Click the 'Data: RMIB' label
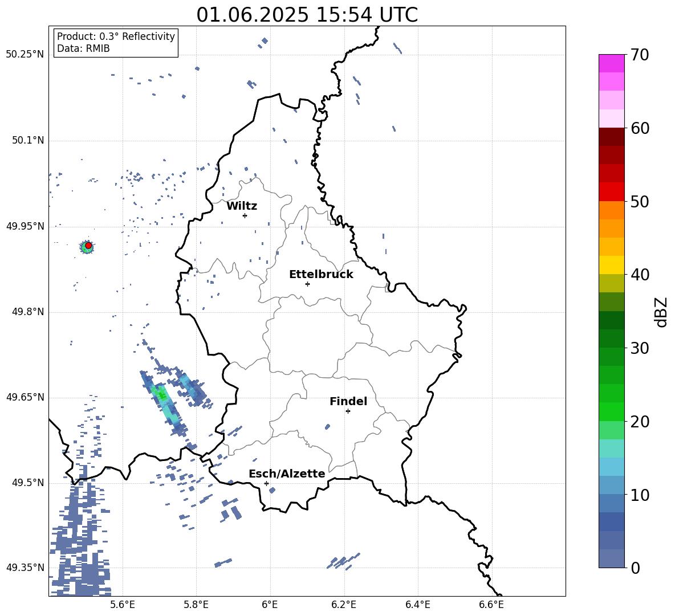The width and height of the screenshot is (675, 616). coord(83,48)
